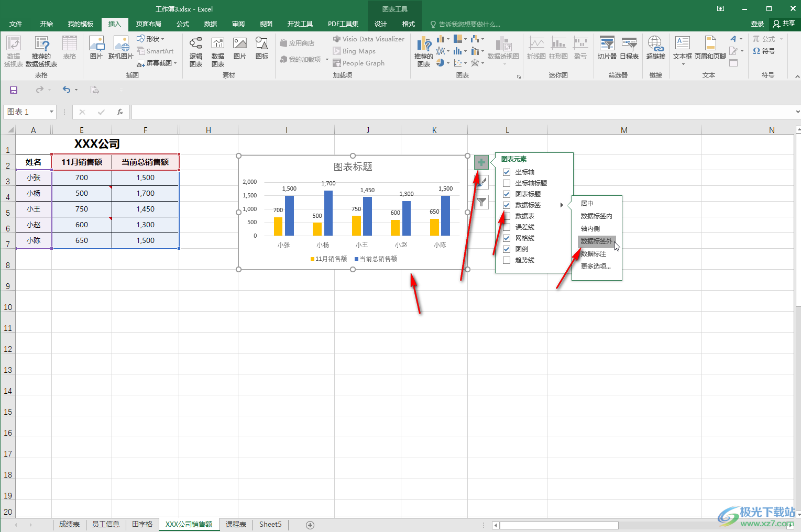Screen dimensions: 801x532
Task: Open the charts group dialog launcher
Action: (519, 76)
